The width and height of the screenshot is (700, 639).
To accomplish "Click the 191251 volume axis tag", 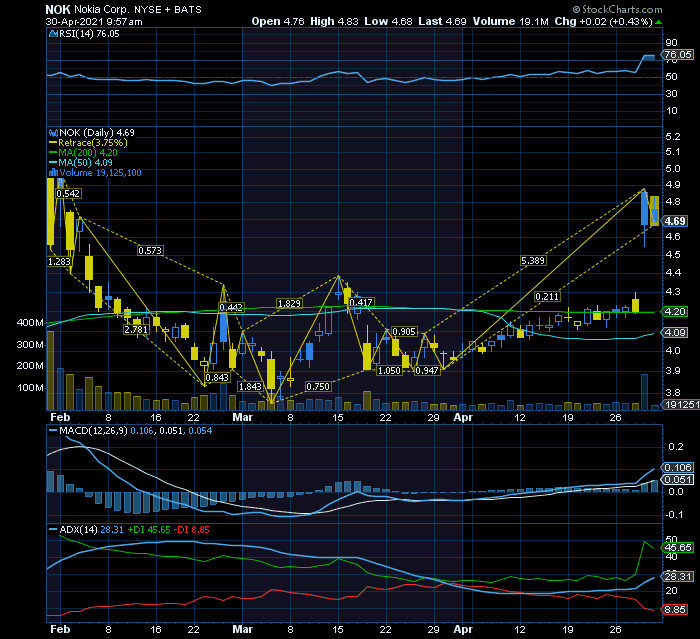I will [x=681, y=404].
